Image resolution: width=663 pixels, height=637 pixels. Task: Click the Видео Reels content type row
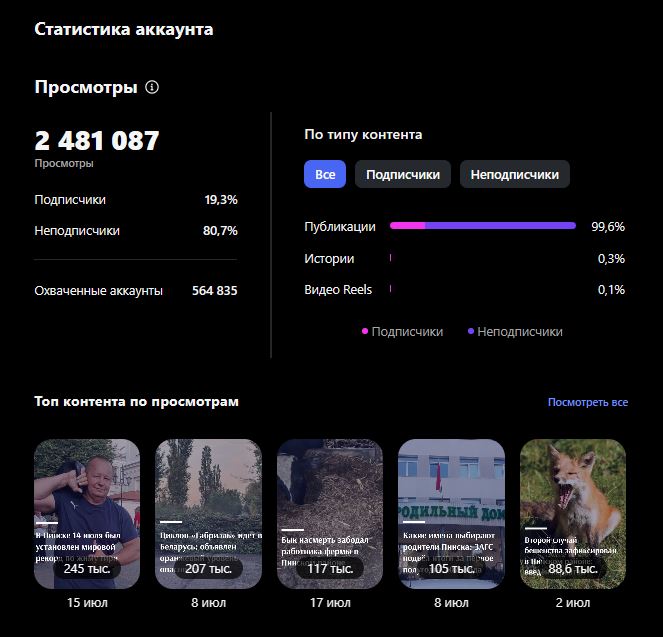tap(338, 289)
